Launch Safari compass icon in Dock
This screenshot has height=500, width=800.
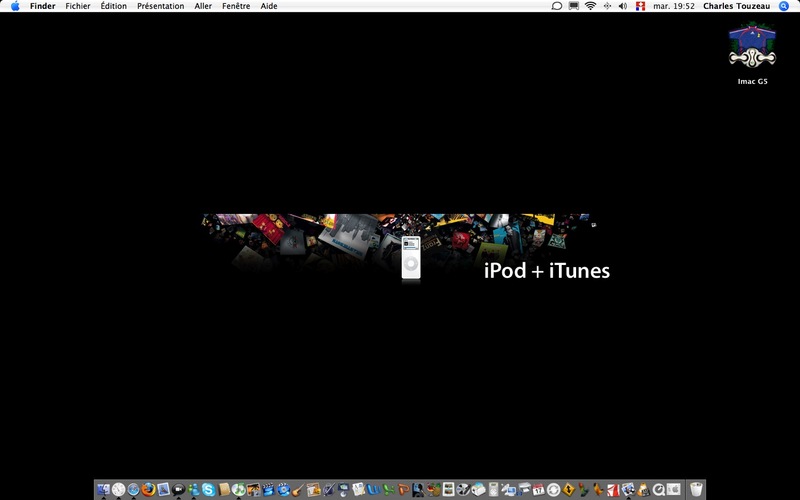click(x=134, y=489)
